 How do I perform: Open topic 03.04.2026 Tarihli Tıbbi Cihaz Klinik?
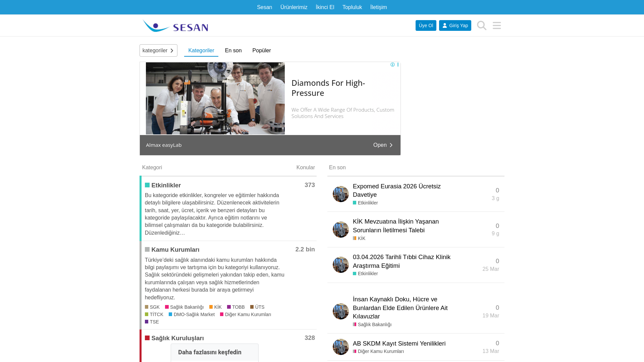tap(401, 261)
